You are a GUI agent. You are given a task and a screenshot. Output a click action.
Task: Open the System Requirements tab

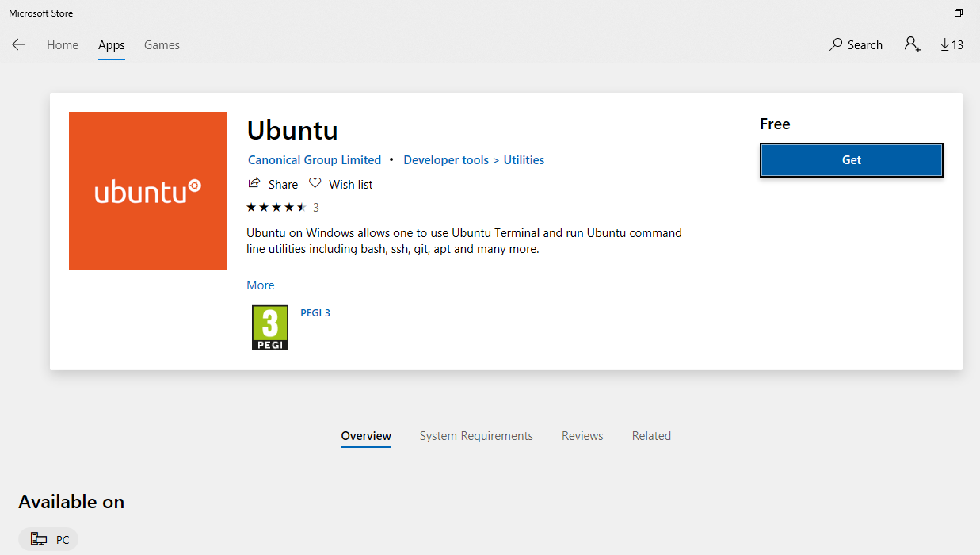tap(476, 436)
